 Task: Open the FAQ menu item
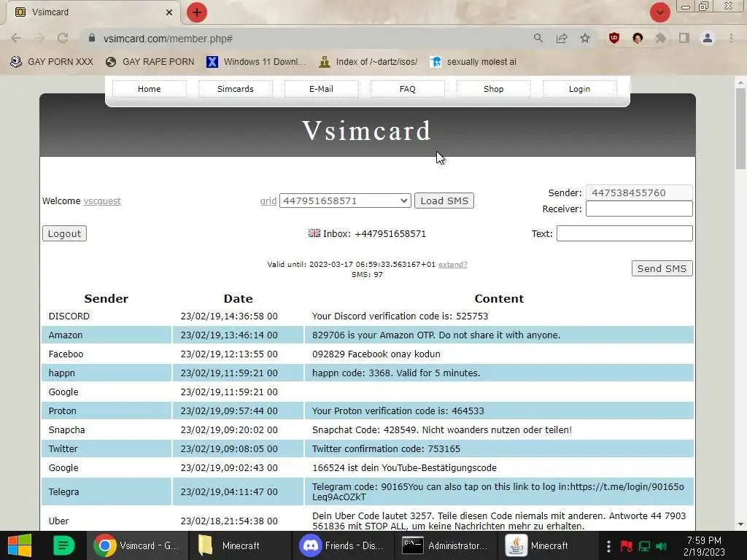point(407,89)
